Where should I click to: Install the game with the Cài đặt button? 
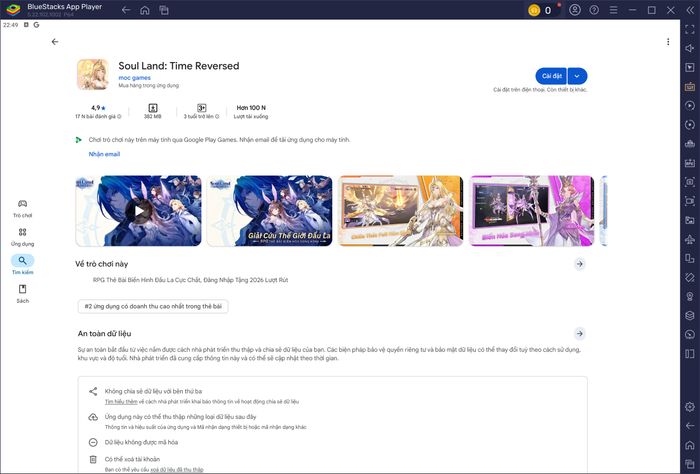[x=551, y=76]
